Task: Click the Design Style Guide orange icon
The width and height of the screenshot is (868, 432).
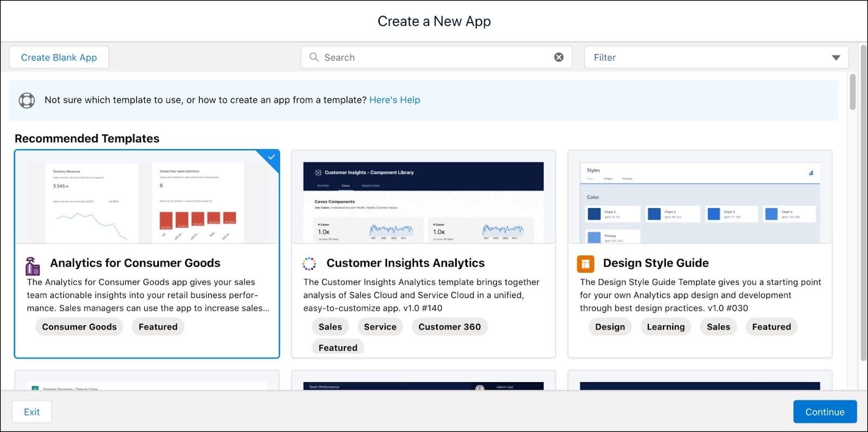Action: click(x=585, y=263)
